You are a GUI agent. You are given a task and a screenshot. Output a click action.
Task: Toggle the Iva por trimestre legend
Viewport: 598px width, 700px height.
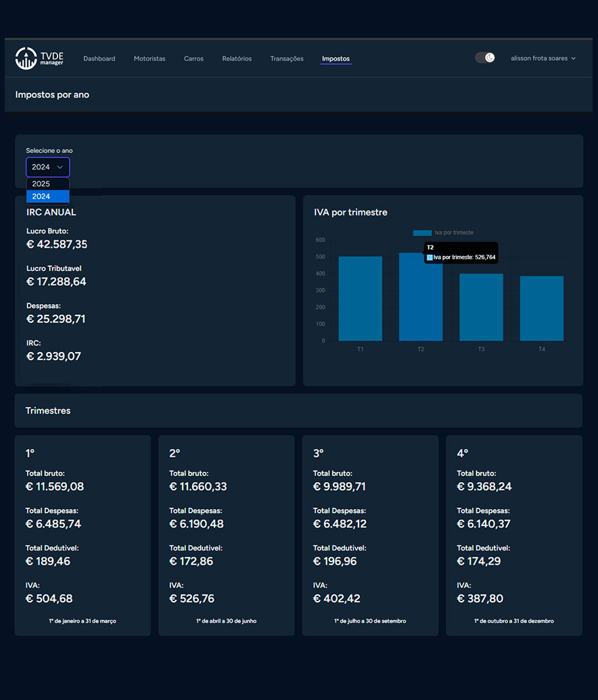tap(443, 232)
